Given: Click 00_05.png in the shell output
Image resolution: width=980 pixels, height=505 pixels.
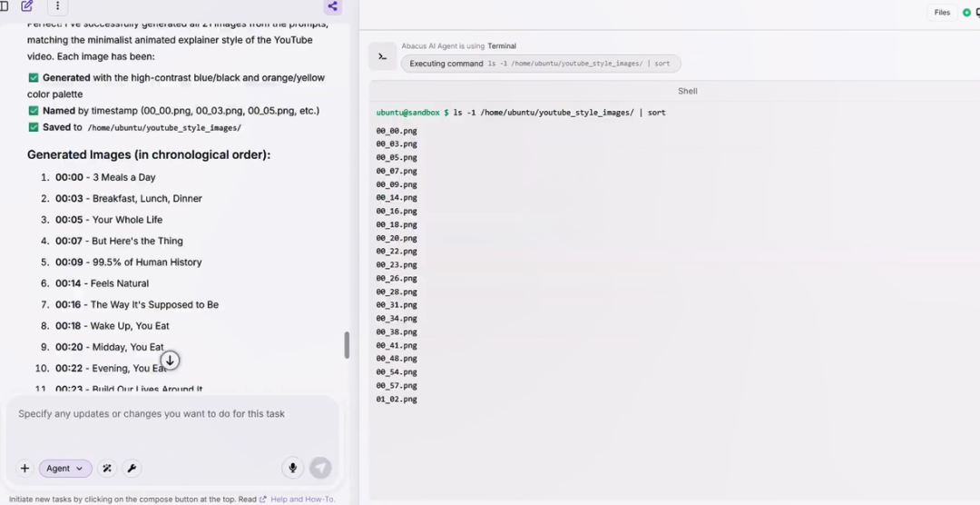Looking at the screenshot, I should (397, 158).
